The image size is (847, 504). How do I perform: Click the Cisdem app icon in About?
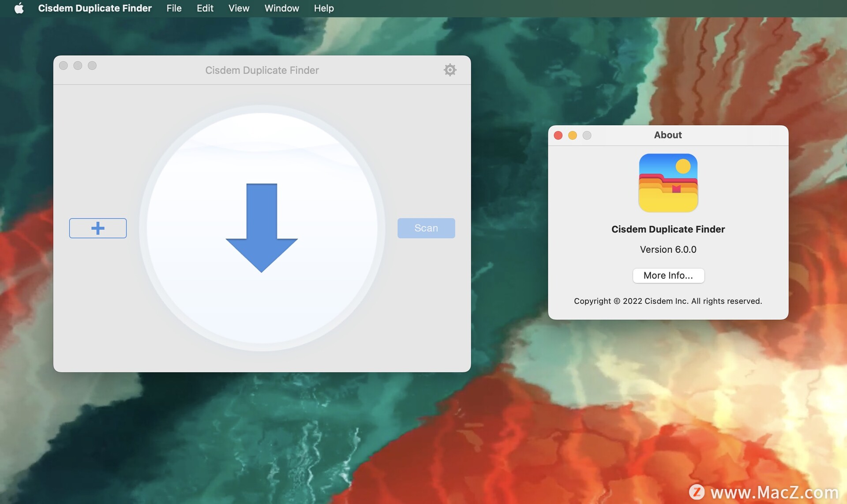point(668,183)
